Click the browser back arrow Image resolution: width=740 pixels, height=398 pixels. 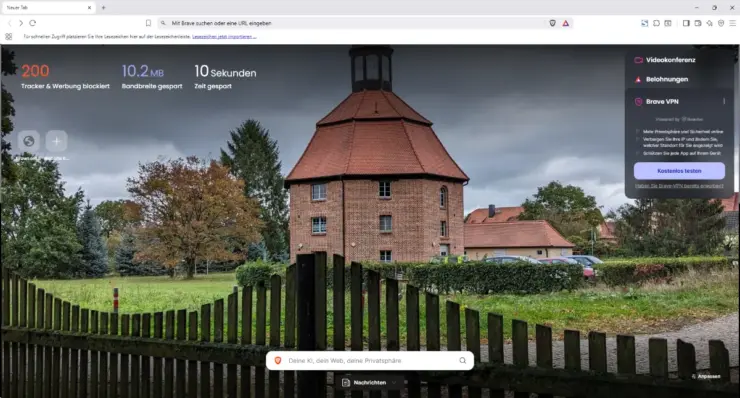(9, 23)
